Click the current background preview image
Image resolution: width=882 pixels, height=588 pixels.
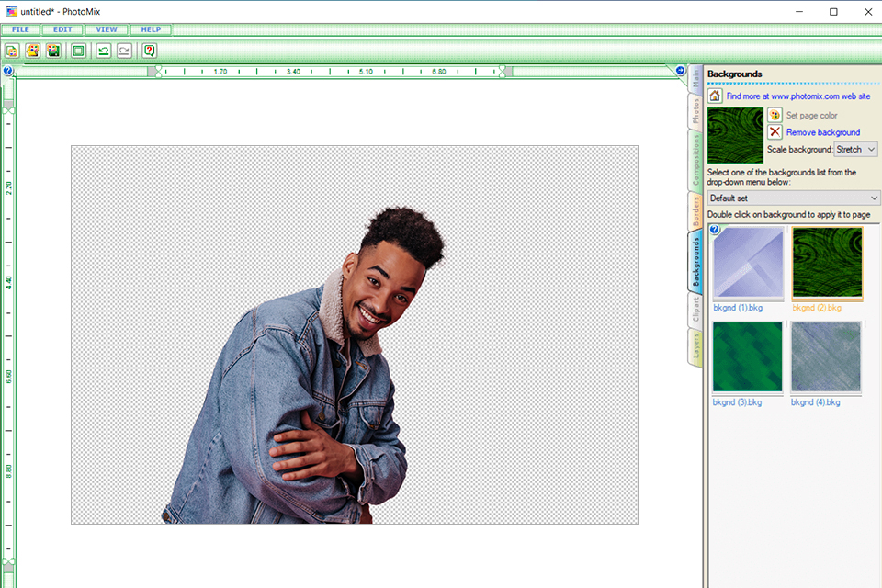tap(735, 136)
